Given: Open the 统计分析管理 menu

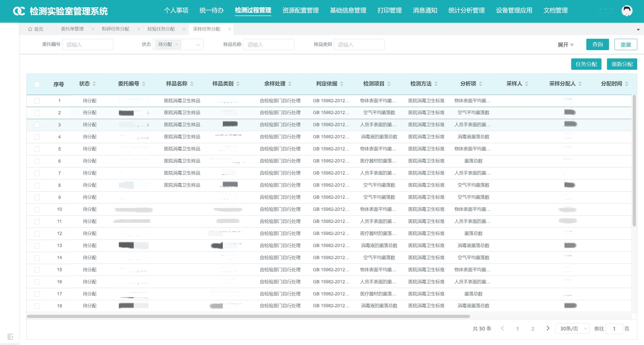Looking at the screenshot, I should pyautogui.click(x=467, y=10).
